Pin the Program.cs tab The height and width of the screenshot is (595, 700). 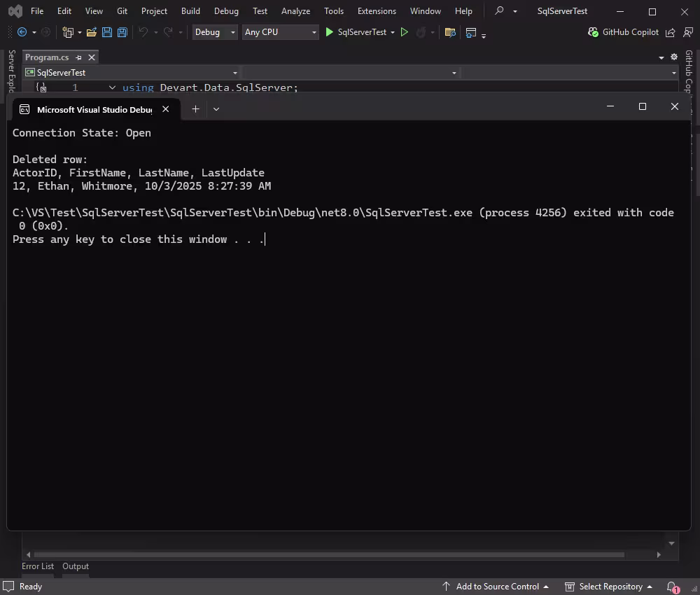click(x=79, y=57)
